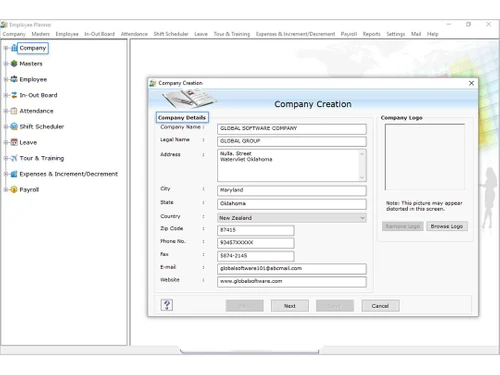500x375 pixels.
Task: Select Payroll in the sidebar tree
Action: pos(29,190)
